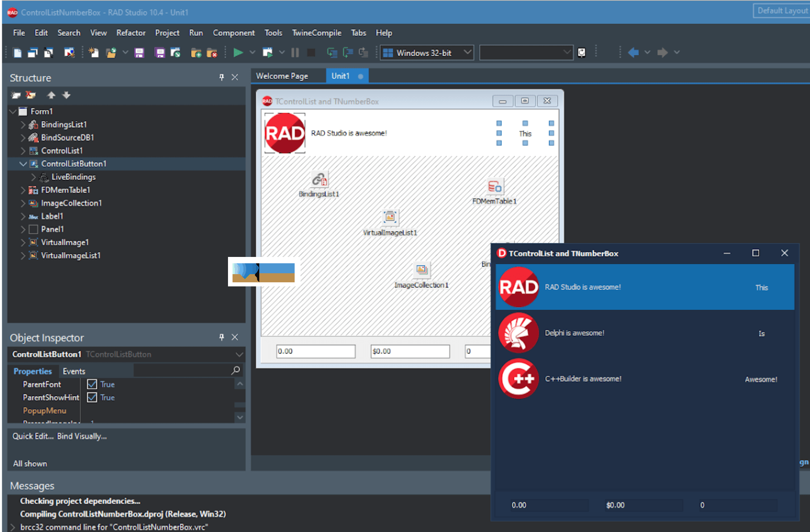Click the Trace Into debug icon
The height and width of the screenshot is (532, 810).
pyautogui.click(x=332, y=53)
